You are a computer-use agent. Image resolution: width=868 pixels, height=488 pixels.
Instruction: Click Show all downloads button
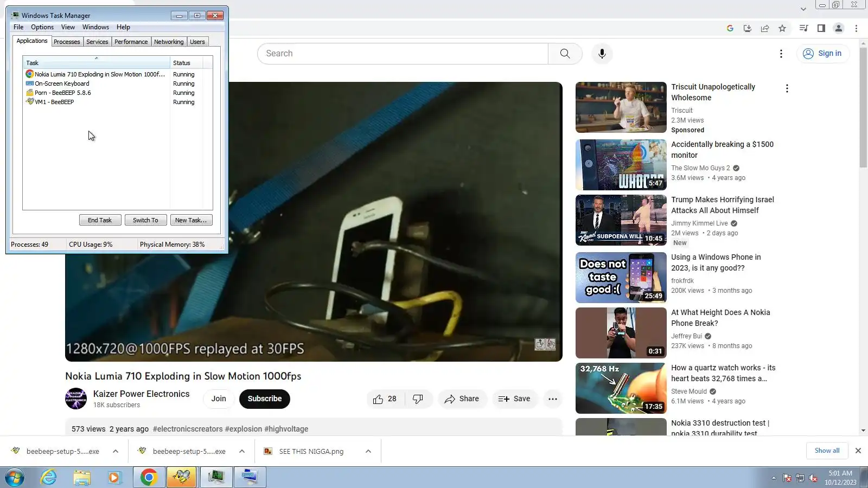827,451
